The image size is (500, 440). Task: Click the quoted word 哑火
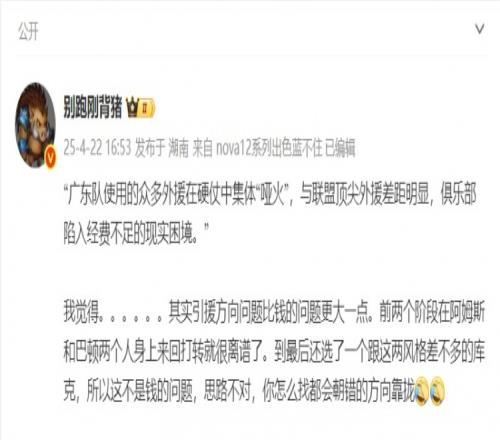(274, 194)
